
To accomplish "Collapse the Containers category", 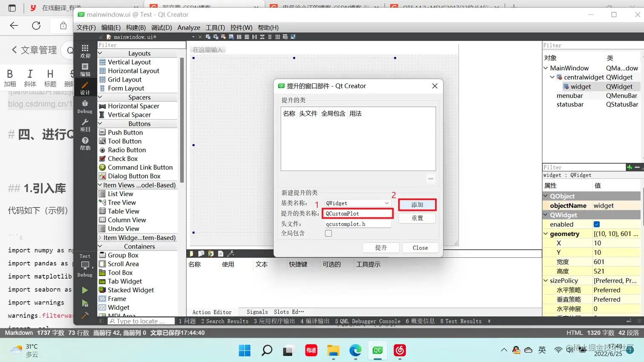I will [100, 246].
